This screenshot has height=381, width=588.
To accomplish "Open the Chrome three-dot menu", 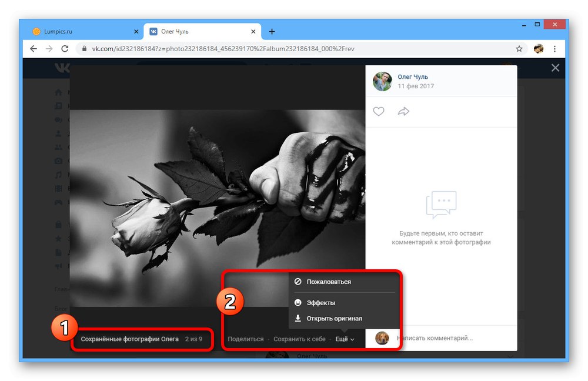I will point(554,49).
